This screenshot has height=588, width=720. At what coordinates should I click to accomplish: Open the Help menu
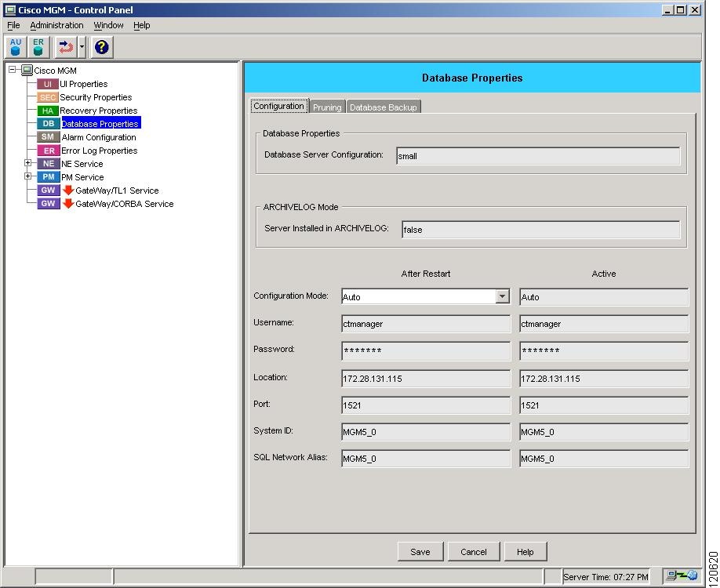point(142,25)
